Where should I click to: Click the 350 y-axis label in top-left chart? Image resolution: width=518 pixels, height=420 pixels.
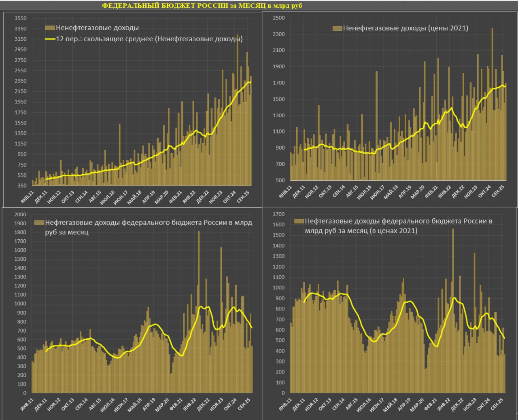coord(21,186)
